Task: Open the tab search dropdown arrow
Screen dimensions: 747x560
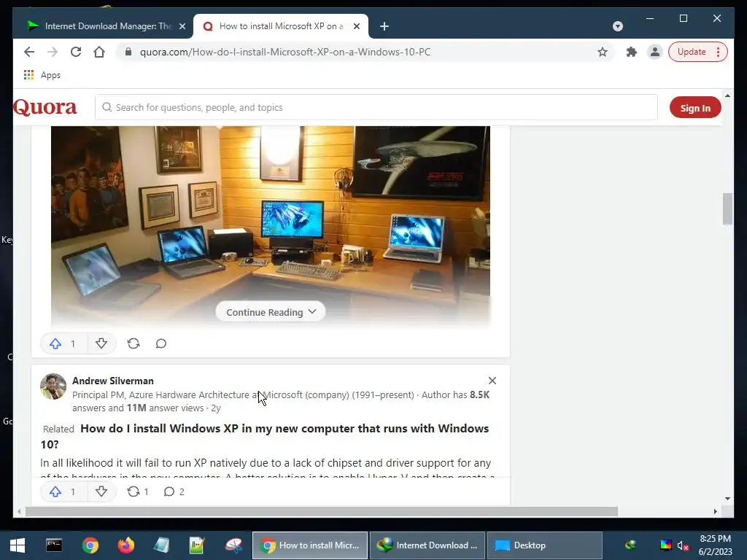Action: 618,26
